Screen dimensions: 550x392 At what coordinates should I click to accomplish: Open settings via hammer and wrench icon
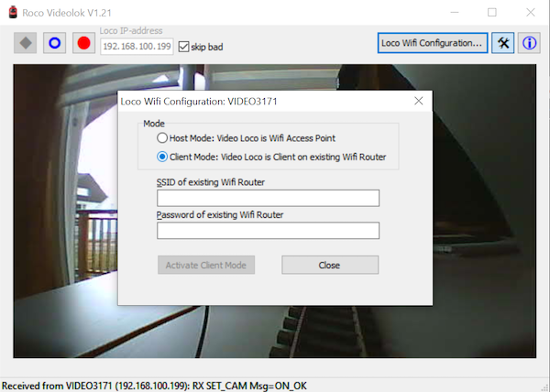tap(502, 43)
